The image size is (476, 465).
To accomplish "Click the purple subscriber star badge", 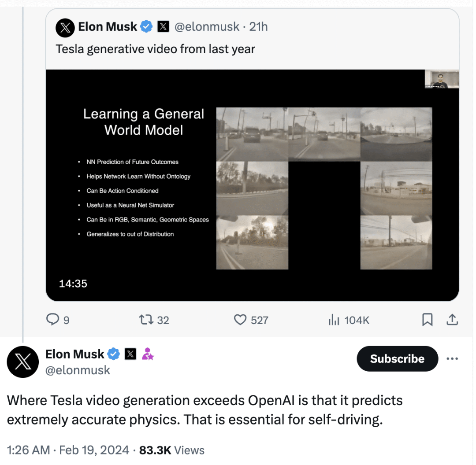I will coord(147,354).
